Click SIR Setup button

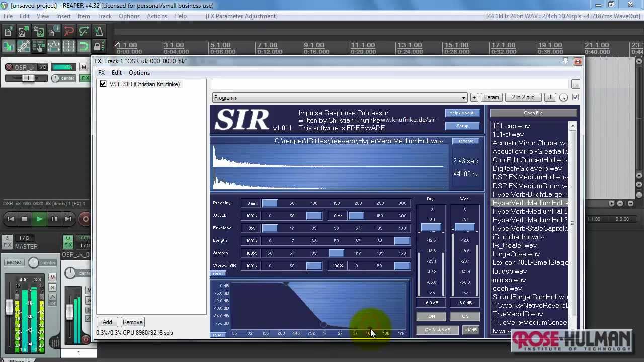(x=462, y=126)
